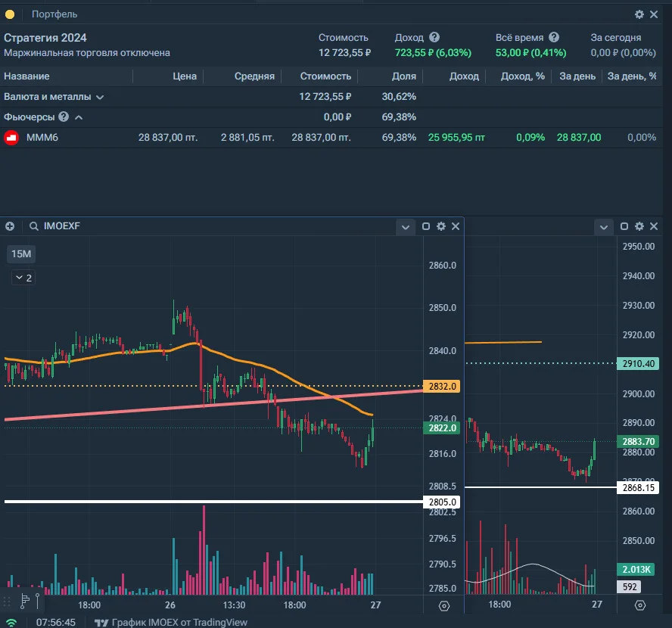The height and width of the screenshot is (628, 672).
Task: Open right chart settings gear
Action: (x=639, y=226)
